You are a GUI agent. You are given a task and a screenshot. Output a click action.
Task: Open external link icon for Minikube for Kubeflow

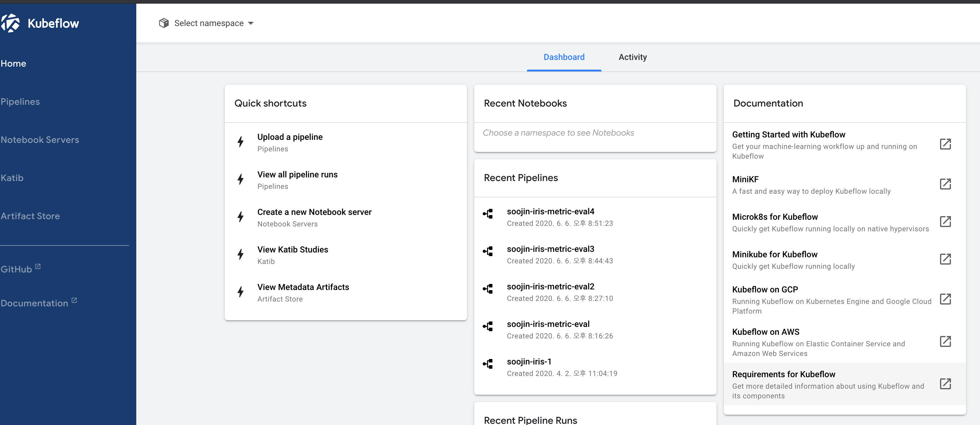945,259
